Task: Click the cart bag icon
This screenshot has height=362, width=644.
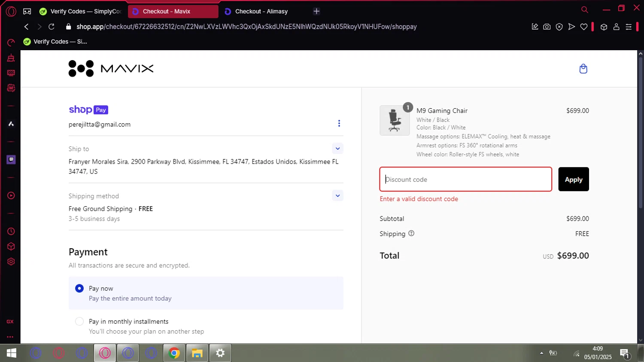Action: (x=583, y=69)
